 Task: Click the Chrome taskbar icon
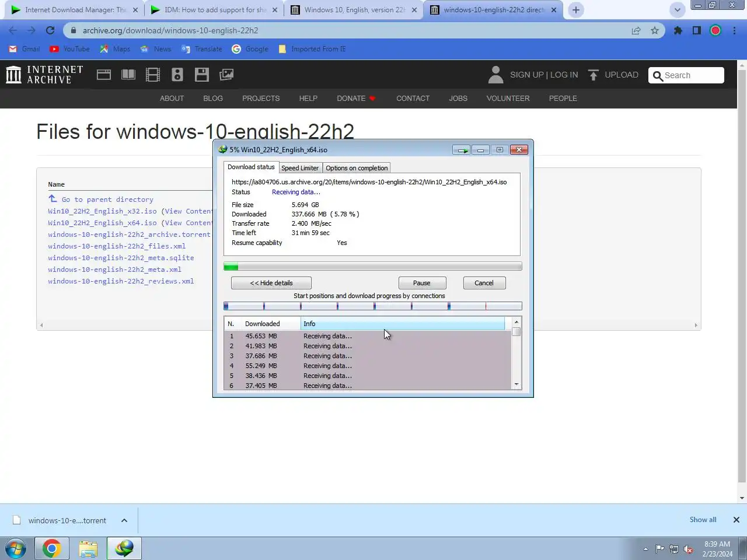(x=51, y=548)
